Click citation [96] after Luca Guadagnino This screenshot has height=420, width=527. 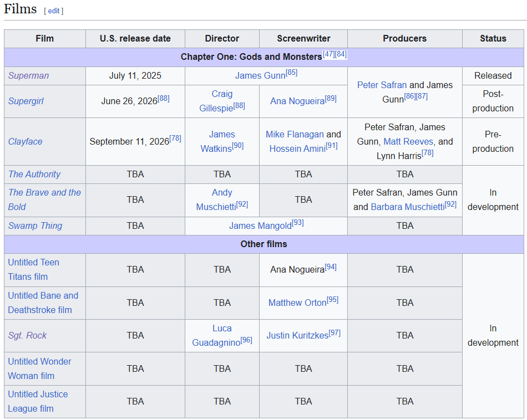click(246, 340)
